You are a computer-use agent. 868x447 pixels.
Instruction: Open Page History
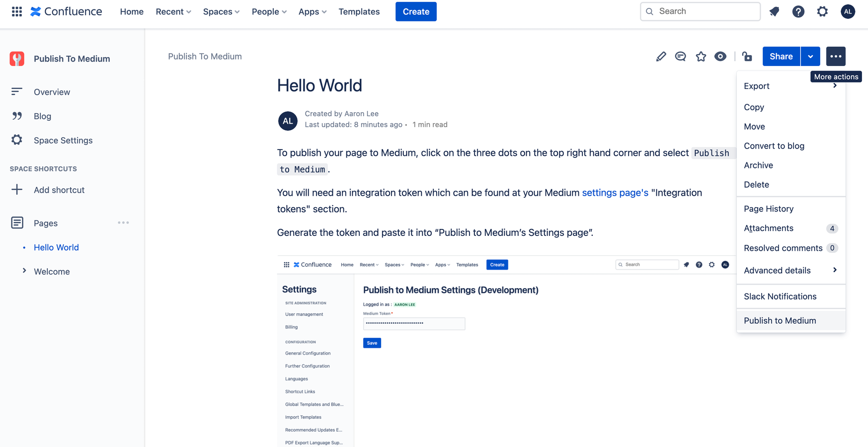click(791, 209)
